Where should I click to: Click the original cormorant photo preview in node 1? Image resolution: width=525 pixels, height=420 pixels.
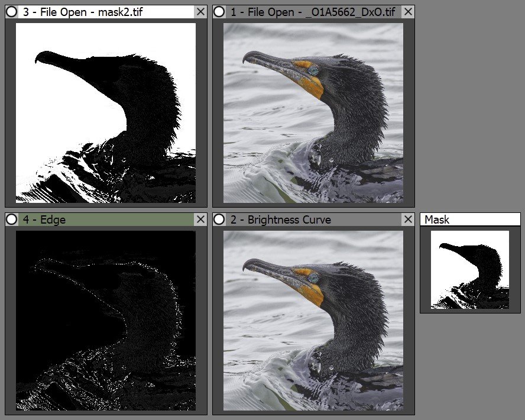(x=313, y=113)
